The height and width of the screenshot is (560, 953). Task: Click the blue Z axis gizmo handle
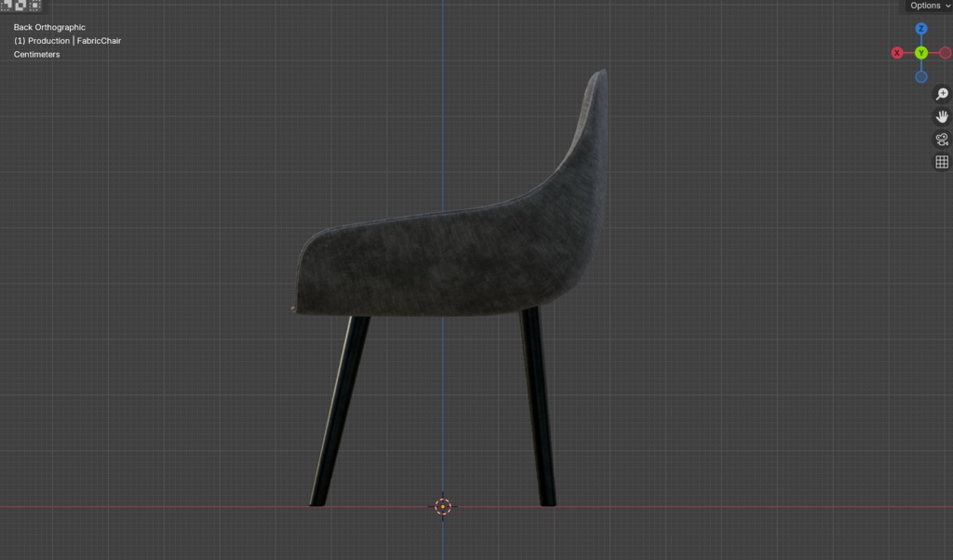920,29
